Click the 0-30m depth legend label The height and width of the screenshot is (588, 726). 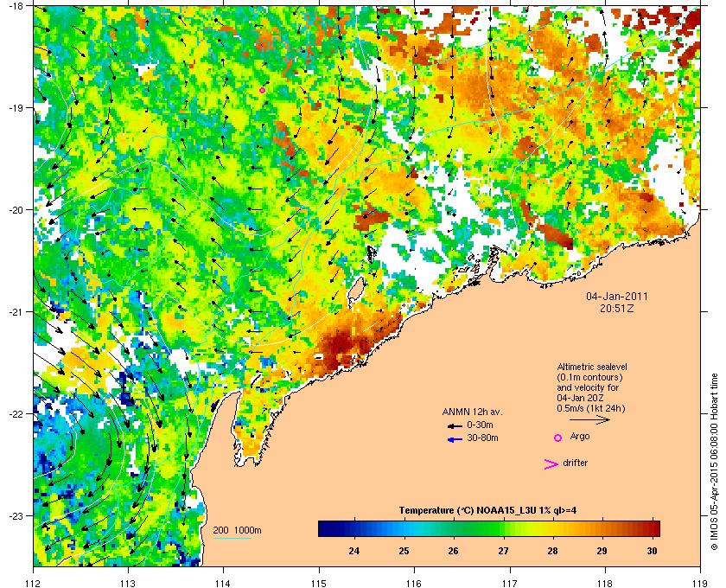pyautogui.click(x=480, y=425)
